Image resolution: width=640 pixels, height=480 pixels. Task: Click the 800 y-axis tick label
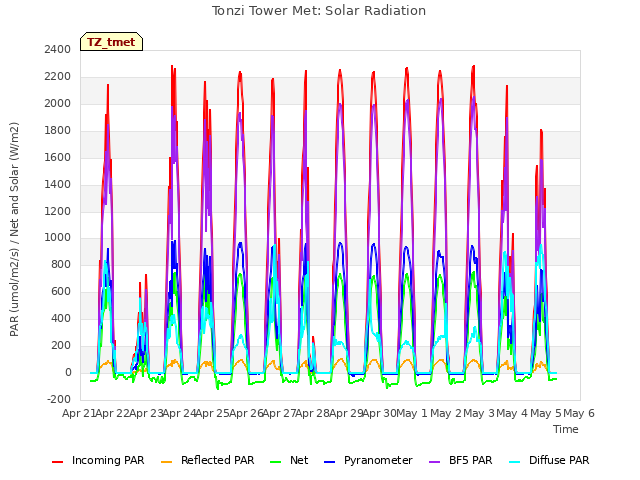(x=61, y=264)
